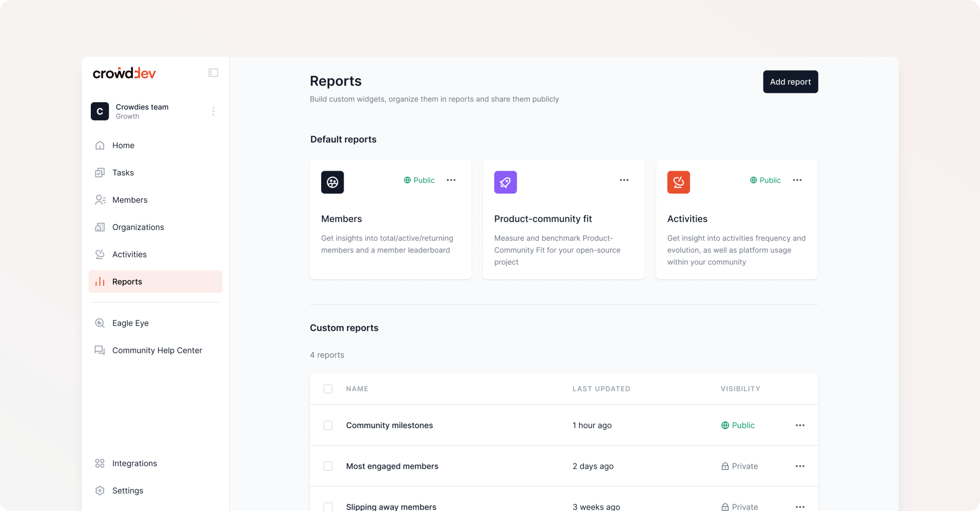Viewport: 980px width, 511px height.
Task: Click the Community Help Center icon
Action: tap(100, 350)
